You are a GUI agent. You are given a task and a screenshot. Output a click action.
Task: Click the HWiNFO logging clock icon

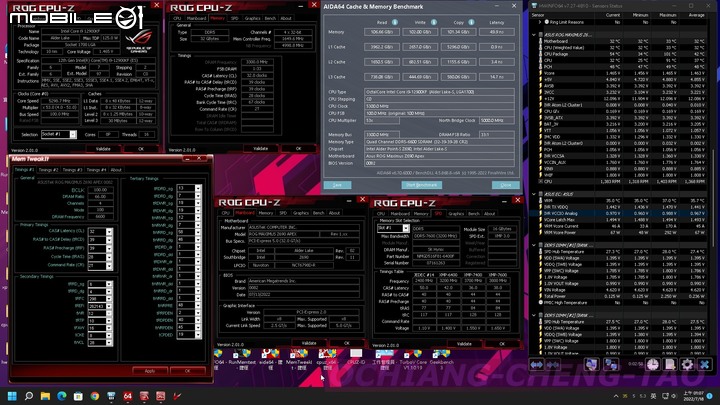[x=652, y=365]
